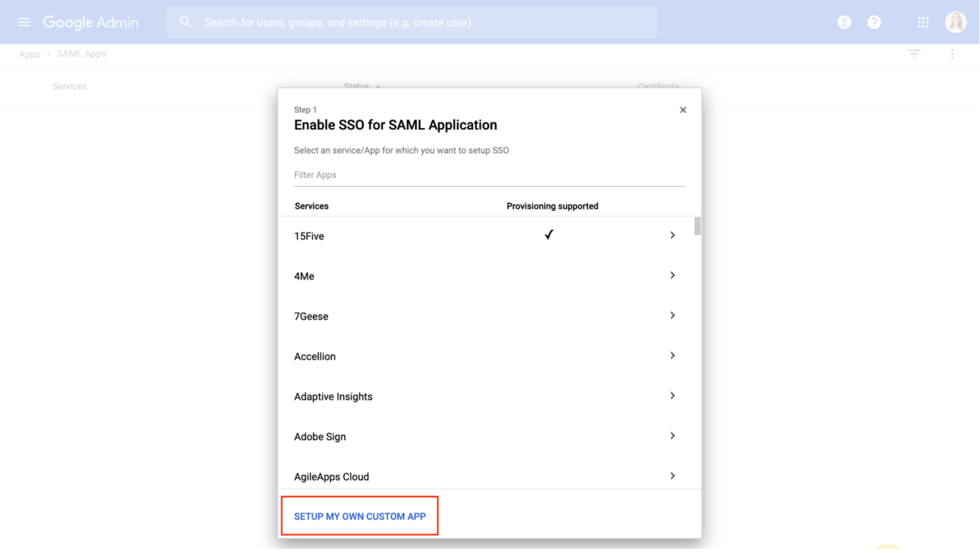Image resolution: width=980 pixels, height=553 pixels.
Task: Select the Adobe Sign service name
Action: [x=320, y=437]
